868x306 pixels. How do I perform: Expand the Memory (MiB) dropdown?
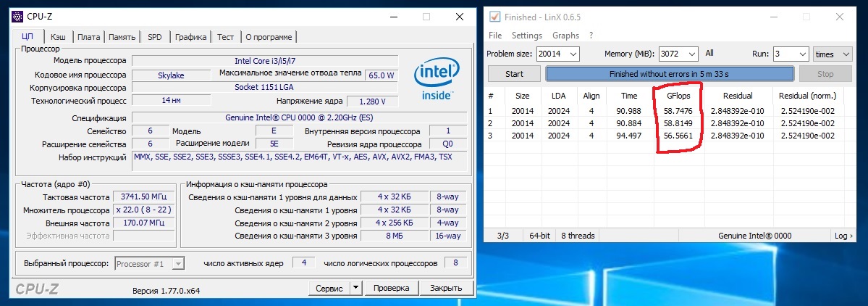coord(692,54)
